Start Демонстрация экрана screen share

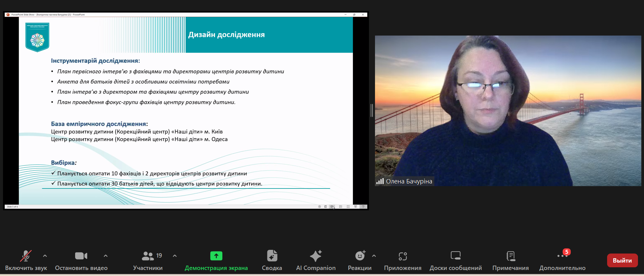point(216,260)
